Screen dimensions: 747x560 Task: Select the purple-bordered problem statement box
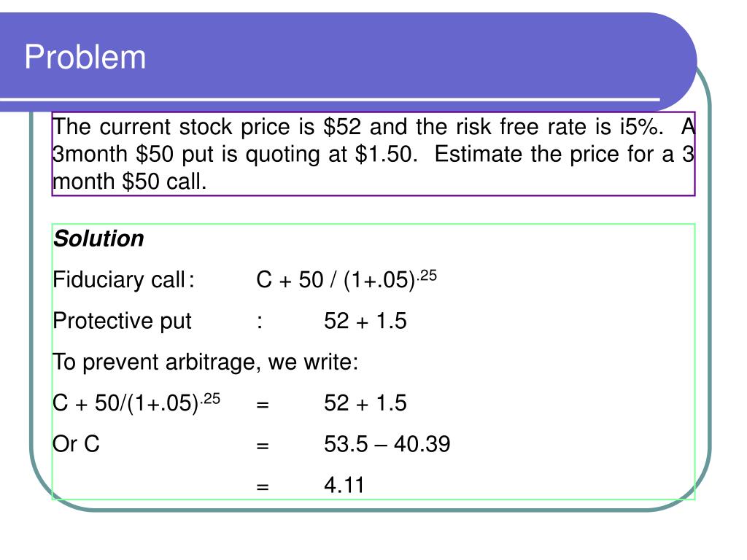373,154
